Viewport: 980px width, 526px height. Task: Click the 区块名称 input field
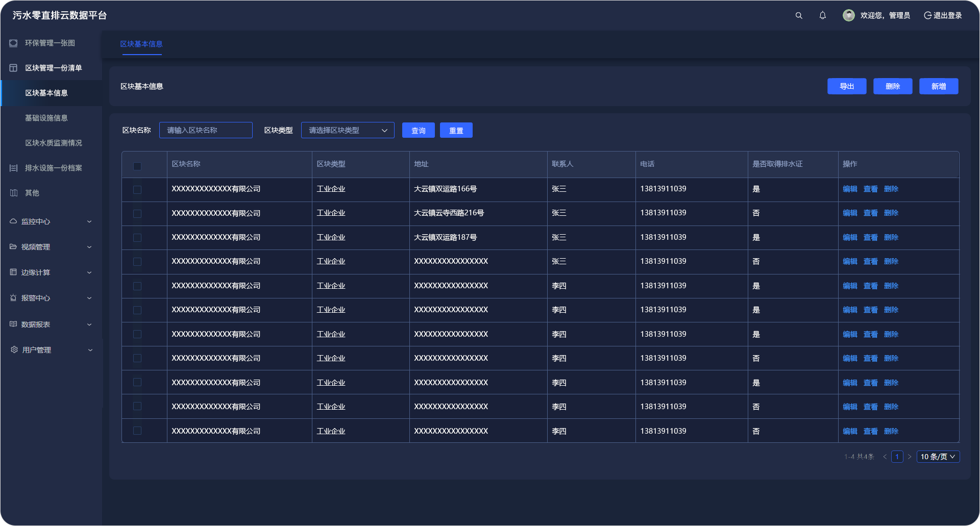coord(206,131)
